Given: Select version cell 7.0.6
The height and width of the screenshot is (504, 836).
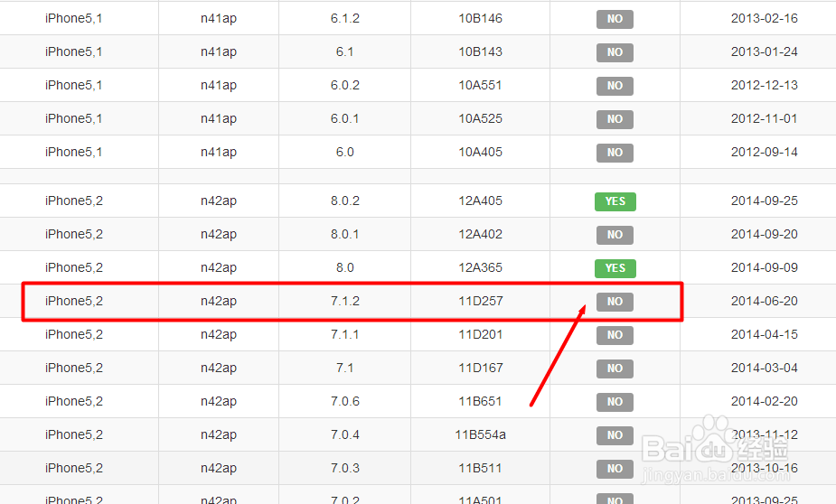Looking at the screenshot, I should pos(345,401).
